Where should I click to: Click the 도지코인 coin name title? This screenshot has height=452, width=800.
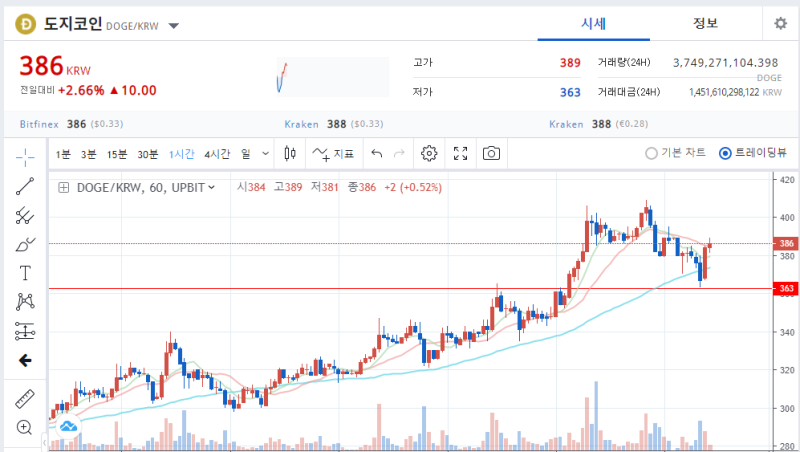click(73, 23)
